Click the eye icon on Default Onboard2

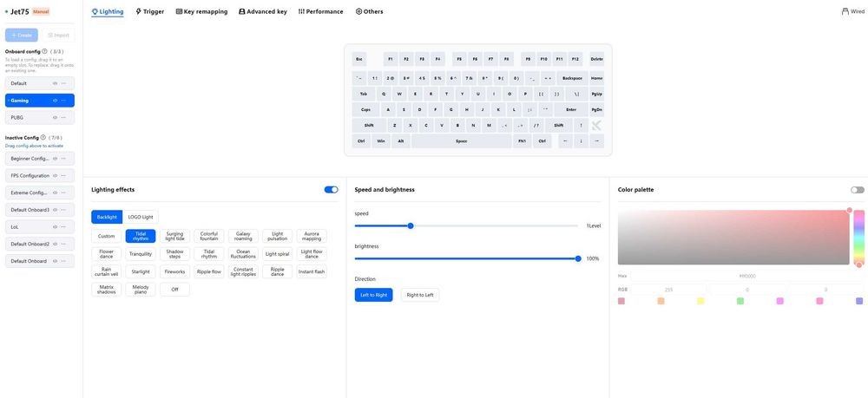point(55,244)
